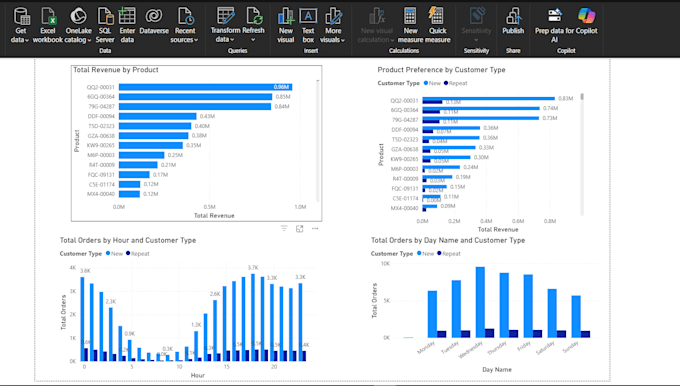Select the 6GQ-00364 bar in Total Revenue chart
680x386 pixels.
(196, 97)
